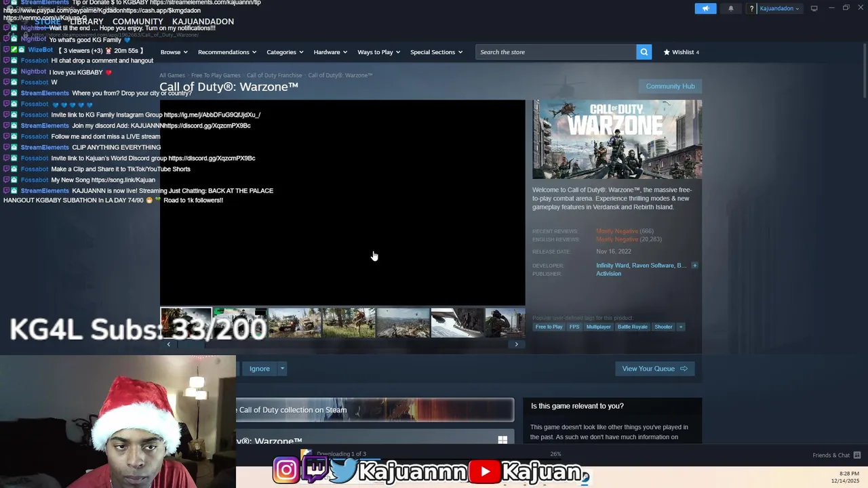
Task: Select the Shooter tag
Action: (663, 327)
